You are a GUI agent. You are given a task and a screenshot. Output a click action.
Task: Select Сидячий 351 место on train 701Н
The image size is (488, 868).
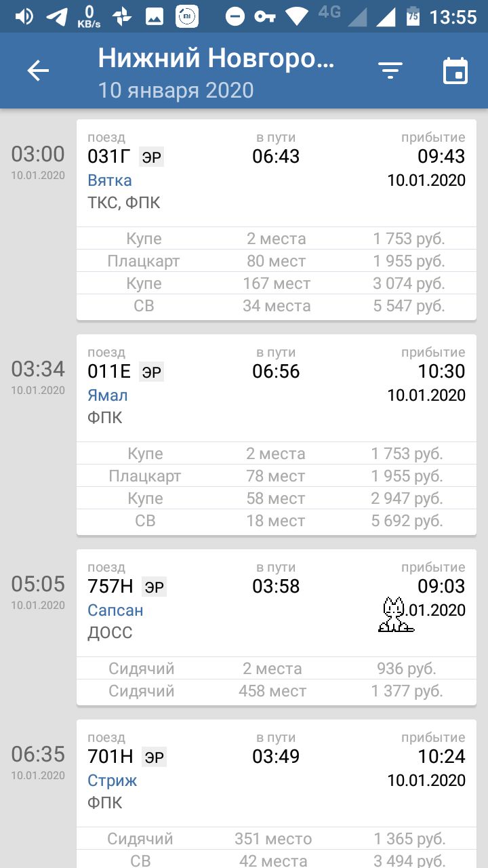point(277,839)
